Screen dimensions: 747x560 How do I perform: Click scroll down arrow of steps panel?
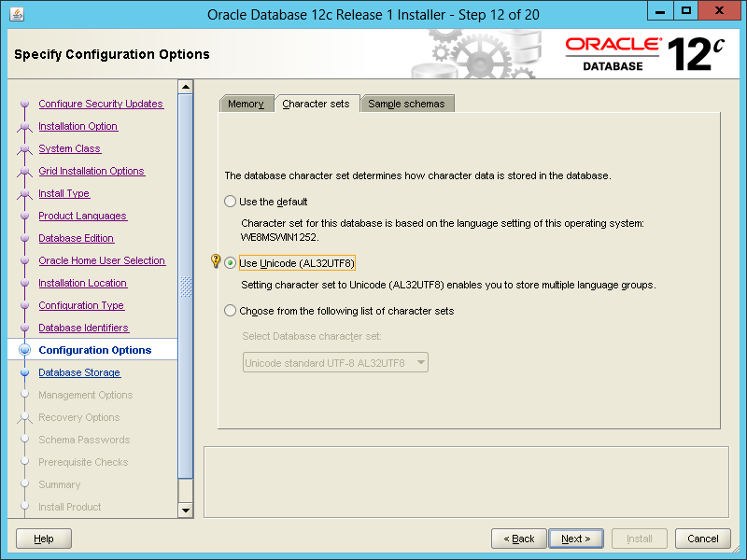(x=185, y=511)
